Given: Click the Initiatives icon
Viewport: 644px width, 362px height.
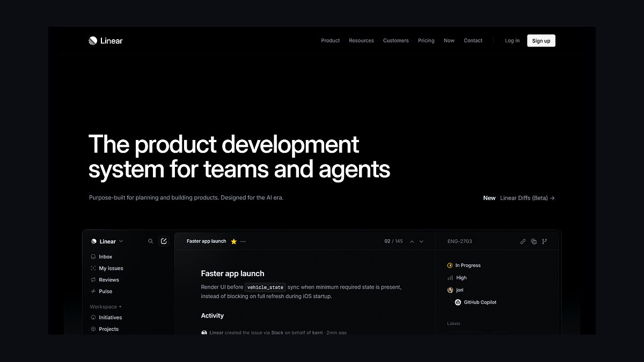Looking at the screenshot, I should click(x=93, y=317).
